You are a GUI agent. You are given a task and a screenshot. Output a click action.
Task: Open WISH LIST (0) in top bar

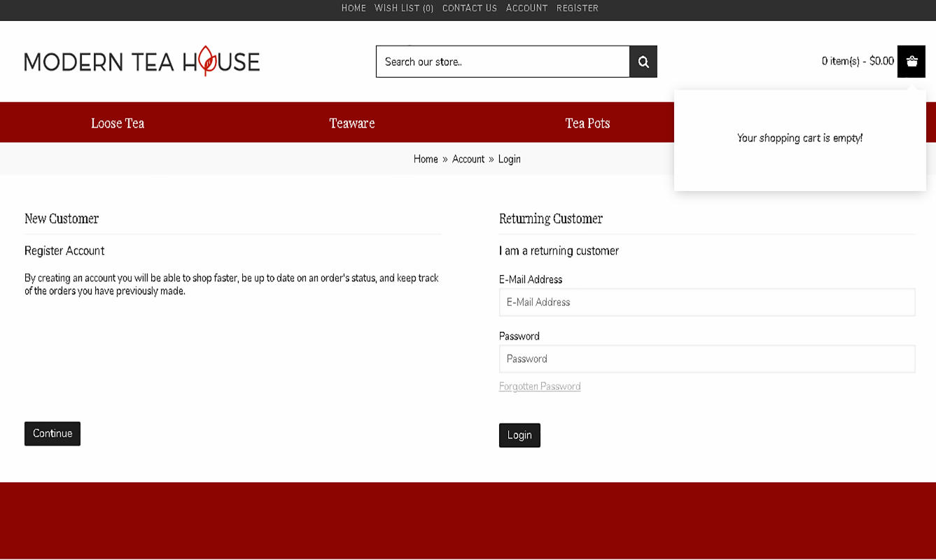point(404,8)
